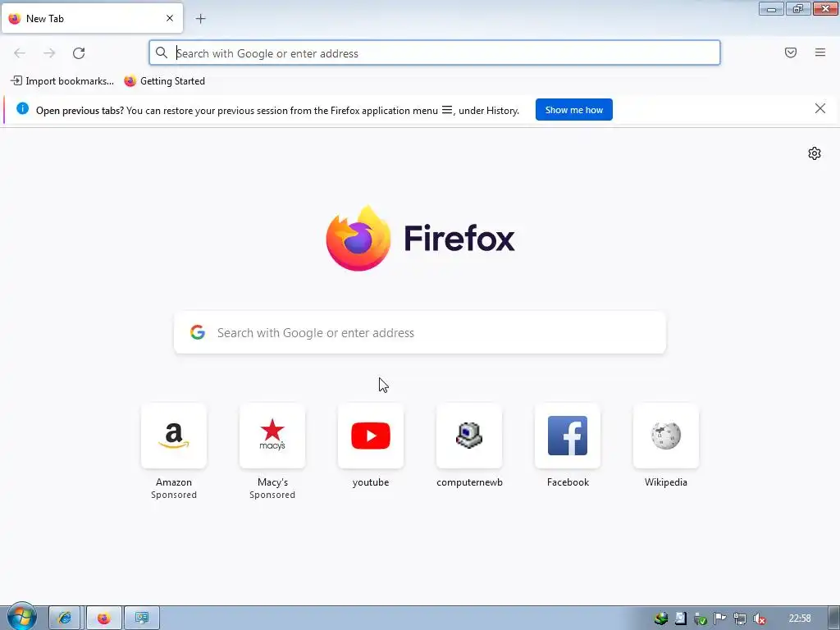
Task: Click the Google G icon in search box
Action: [x=198, y=333]
